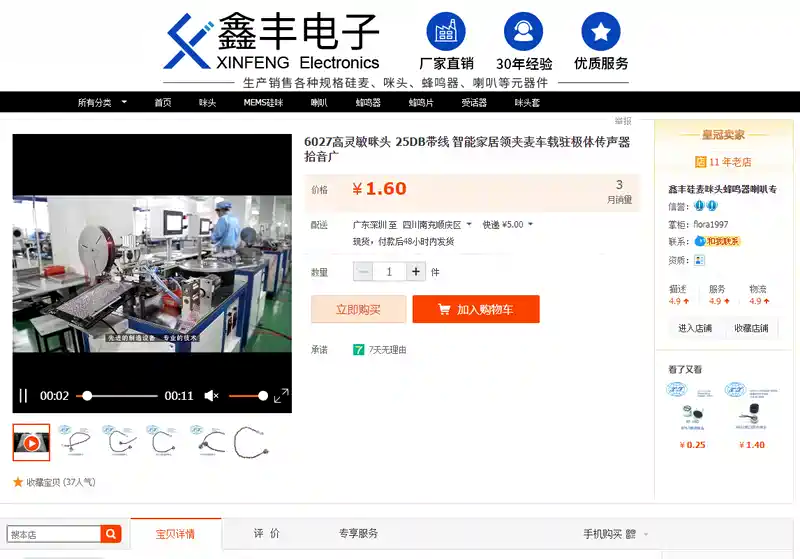Click the orange search magnifier button
The height and width of the screenshot is (559, 800).
click(x=111, y=534)
